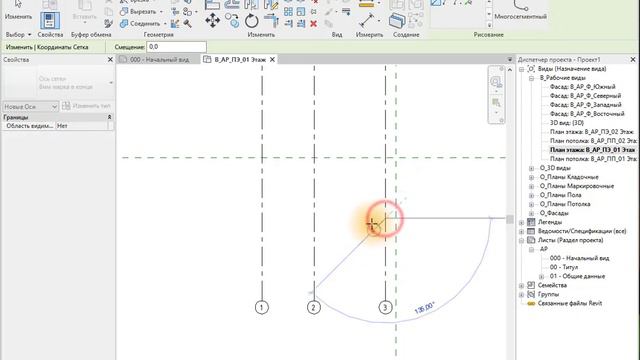
Task: Select the Move tool in Изменить panel
Action: 212,20
